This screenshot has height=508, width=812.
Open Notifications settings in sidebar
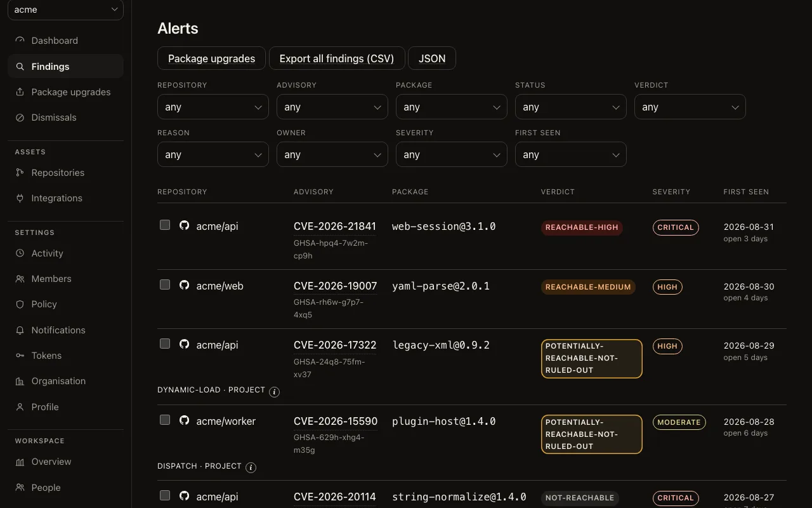65,330
